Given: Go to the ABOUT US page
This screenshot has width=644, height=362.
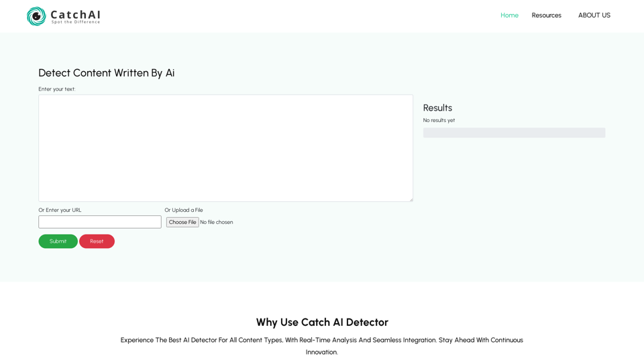Looking at the screenshot, I should tap(594, 15).
